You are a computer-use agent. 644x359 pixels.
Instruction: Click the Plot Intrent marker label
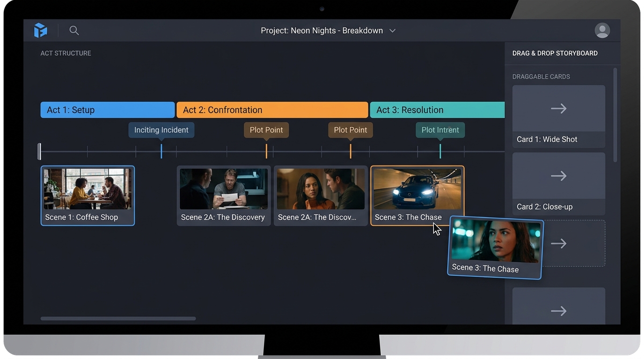click(440, 130)
